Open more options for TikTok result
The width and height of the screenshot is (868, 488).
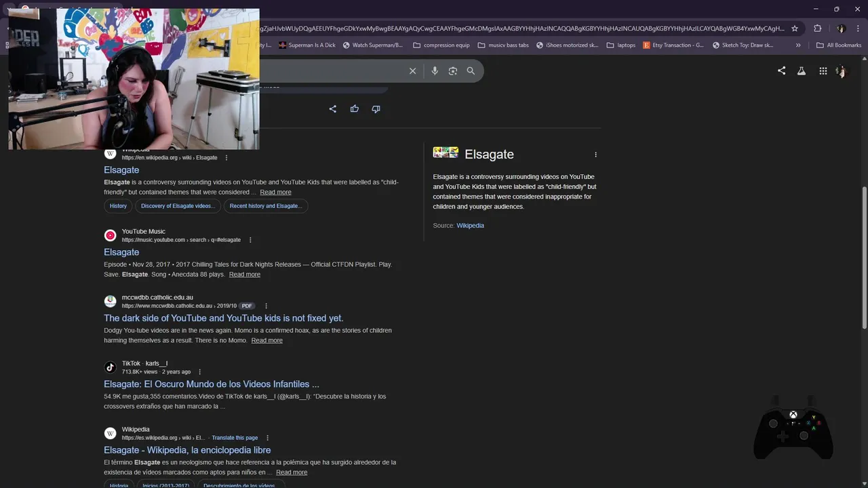199,372
